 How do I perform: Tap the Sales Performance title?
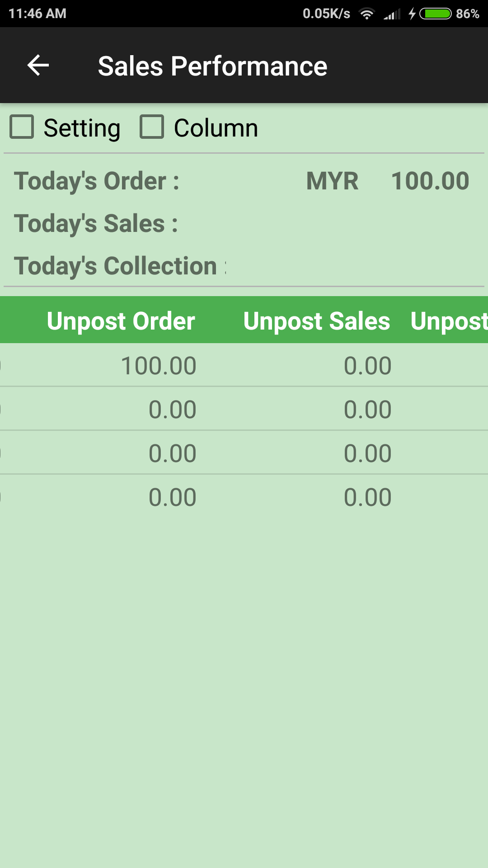[x=212, y=66]
